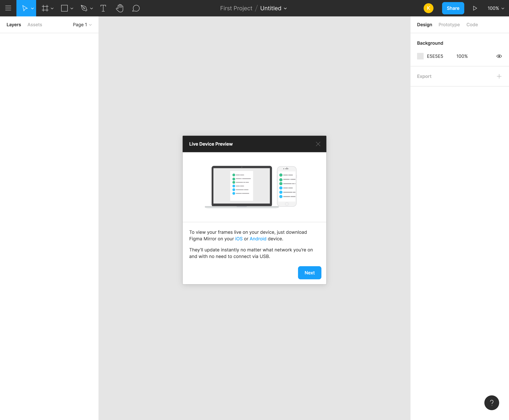Click the laptop and phone illustration
The image size is (509, 420).
(x=251, y=187)
